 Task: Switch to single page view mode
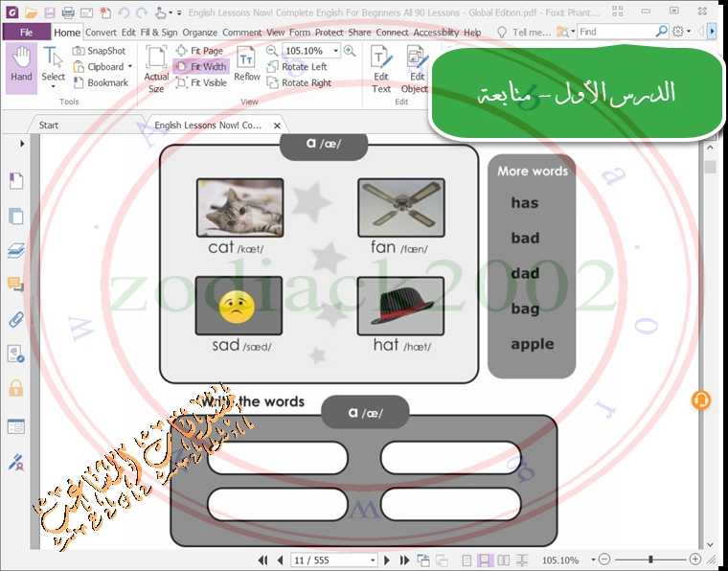467,560
